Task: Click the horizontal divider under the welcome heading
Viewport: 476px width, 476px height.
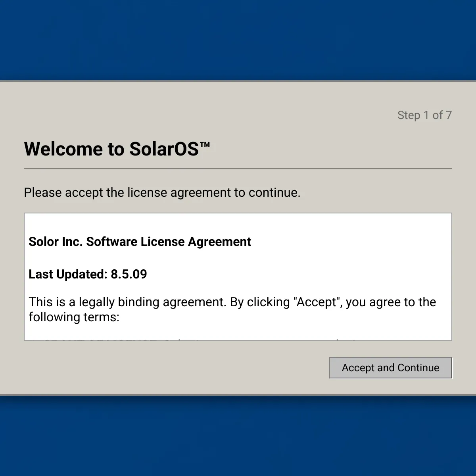Action: click(x=238, y=169)
